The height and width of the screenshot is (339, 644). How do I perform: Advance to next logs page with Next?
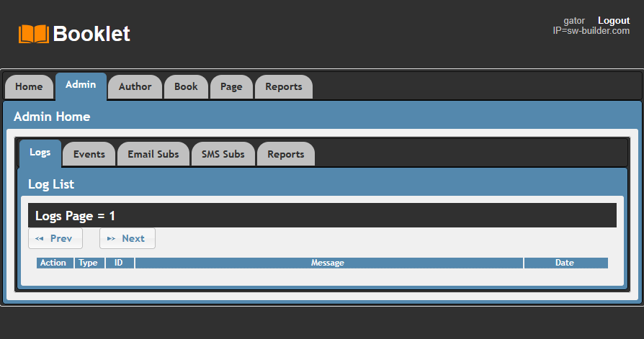128,238
